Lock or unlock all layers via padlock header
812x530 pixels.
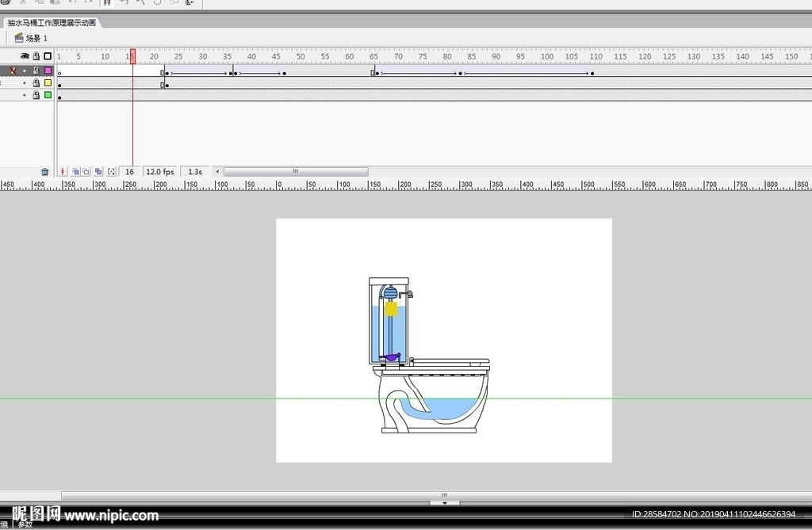[x=36, y=56]
